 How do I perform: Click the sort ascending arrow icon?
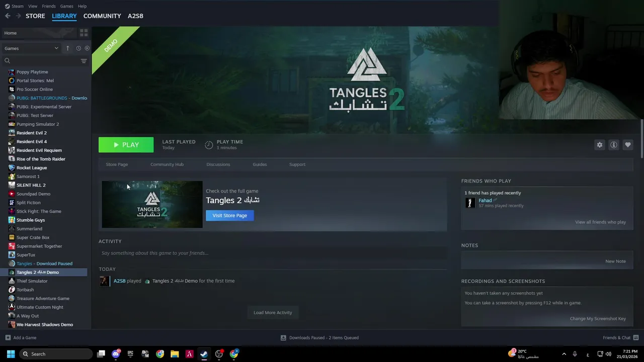[x=67, y=48]
